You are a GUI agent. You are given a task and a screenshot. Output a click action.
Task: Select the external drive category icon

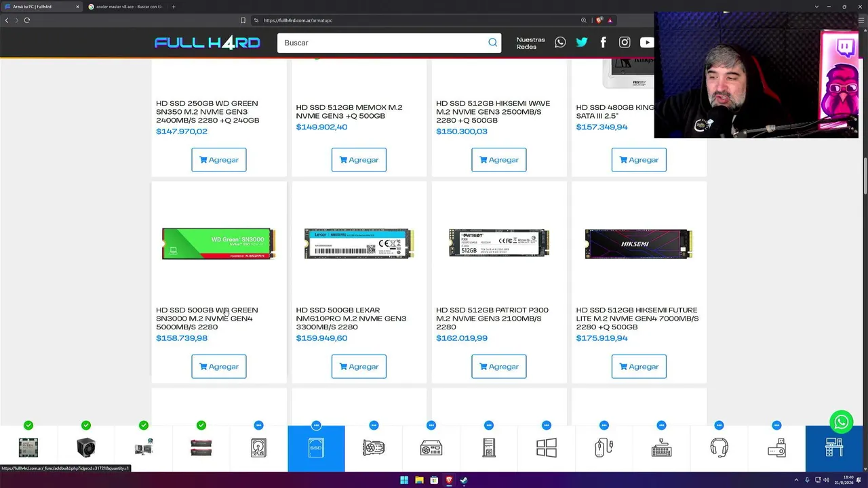777,447
